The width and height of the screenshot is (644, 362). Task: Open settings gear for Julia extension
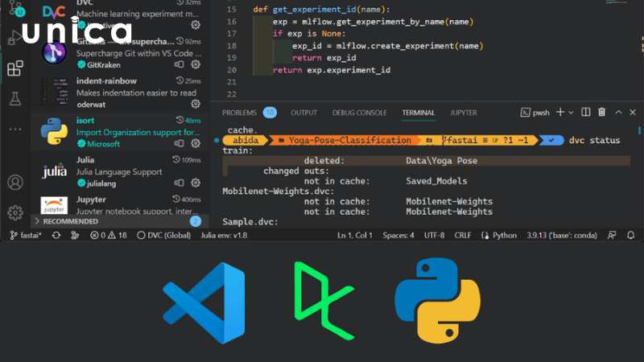pos(196,183)
